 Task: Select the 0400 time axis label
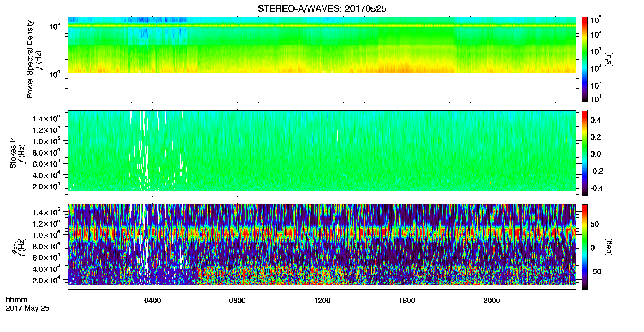(x=152, y=301)
